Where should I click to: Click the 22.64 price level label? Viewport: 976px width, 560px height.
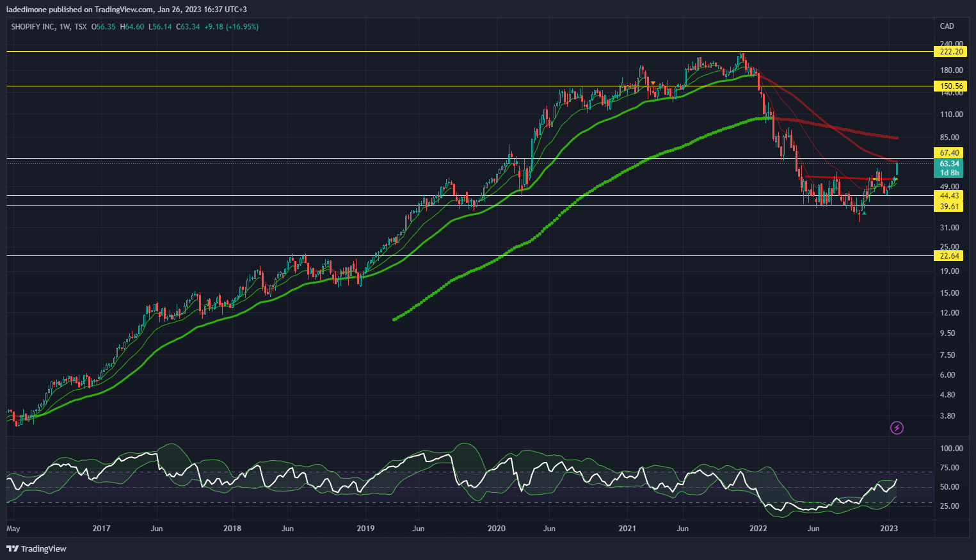point(948,256)
